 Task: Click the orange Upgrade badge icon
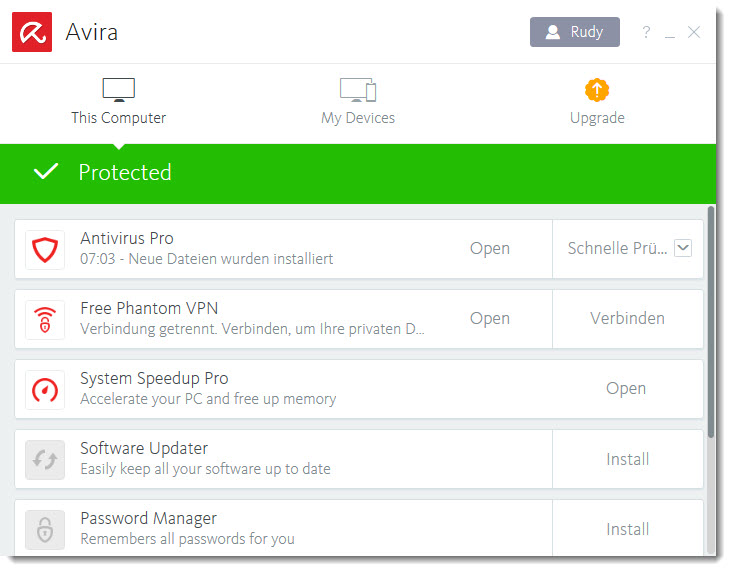coord(597,90)
